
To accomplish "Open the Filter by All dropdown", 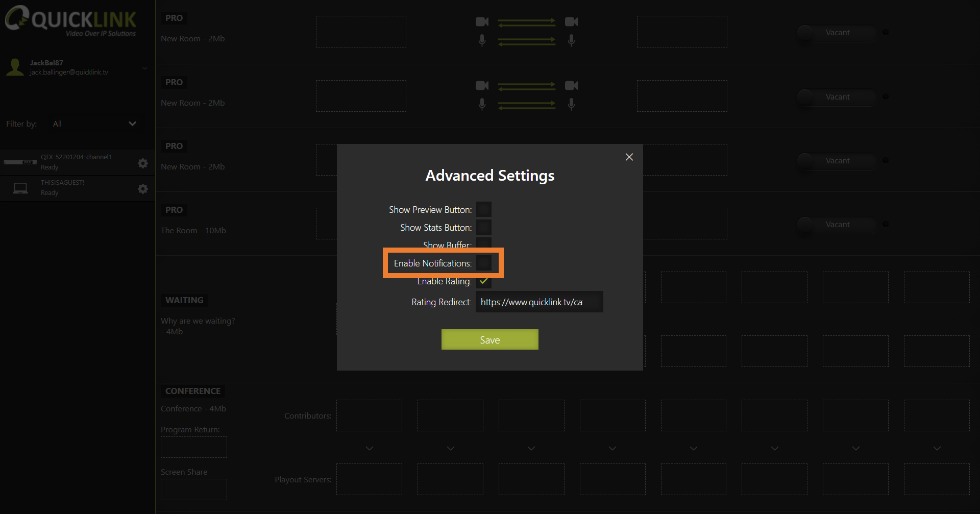I will tap(94, 124).
